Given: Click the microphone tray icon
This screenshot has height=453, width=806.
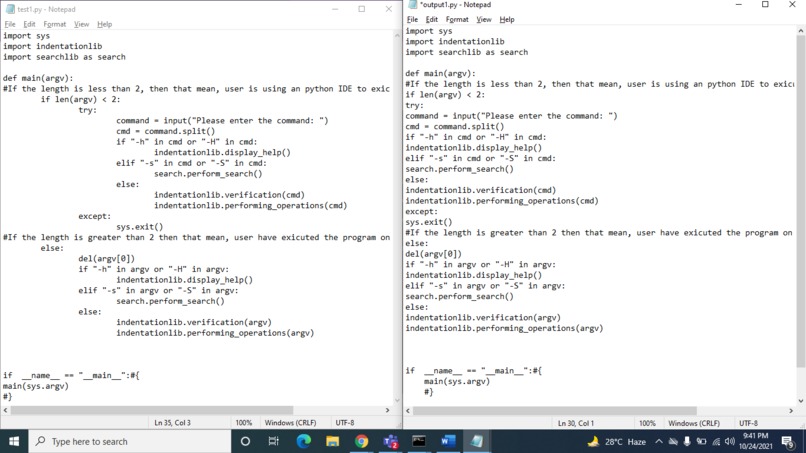Looking at the screenshot, I should (687, 441).
